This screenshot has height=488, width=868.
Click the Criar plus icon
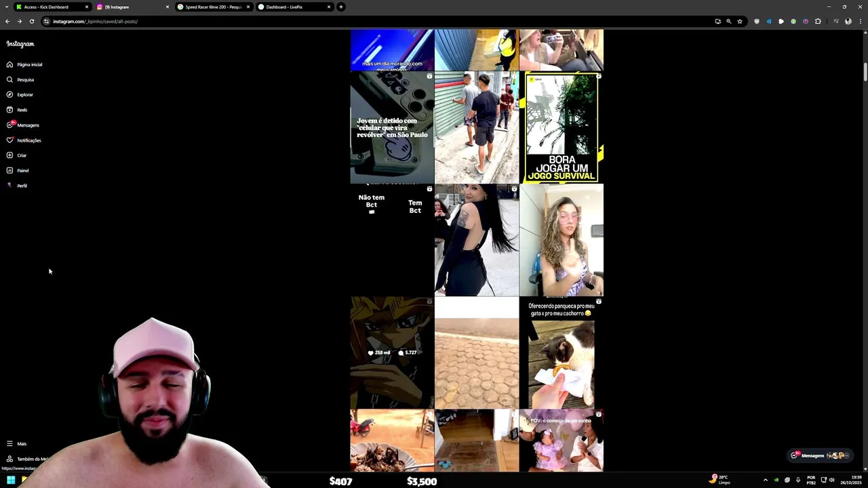pyautogui.click(x=9, y=155)
